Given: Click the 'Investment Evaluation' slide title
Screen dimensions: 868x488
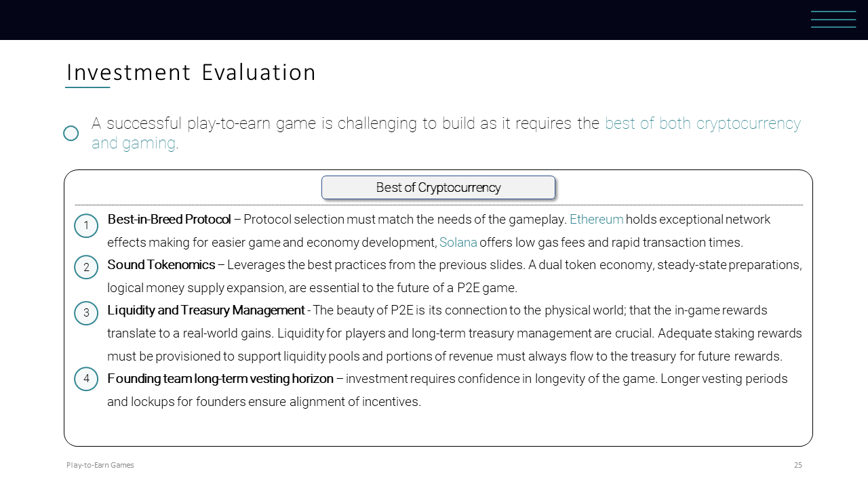Looking at the screenshot, I should click(191, 73).
